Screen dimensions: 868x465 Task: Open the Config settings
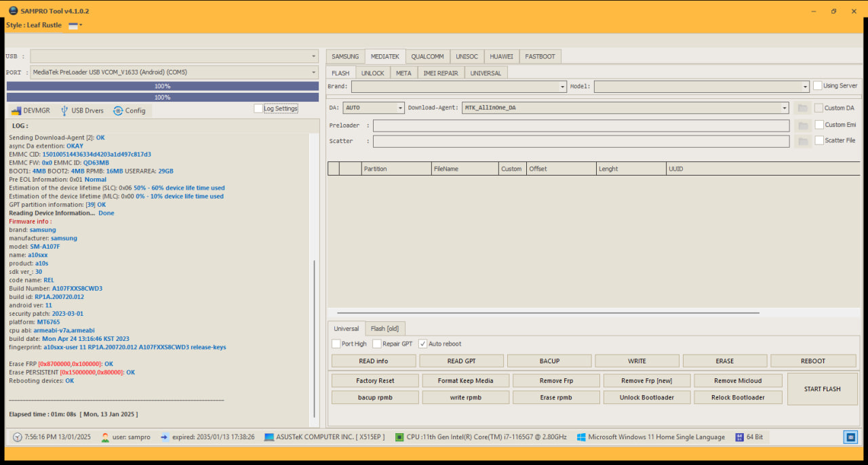[x=129, y=110]
